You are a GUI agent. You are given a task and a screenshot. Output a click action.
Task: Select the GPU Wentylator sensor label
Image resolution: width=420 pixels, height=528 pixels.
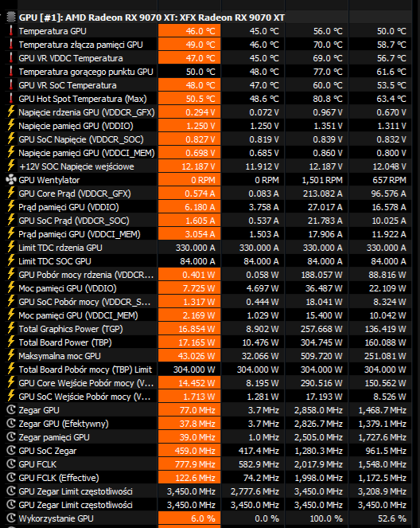[49, 180]
